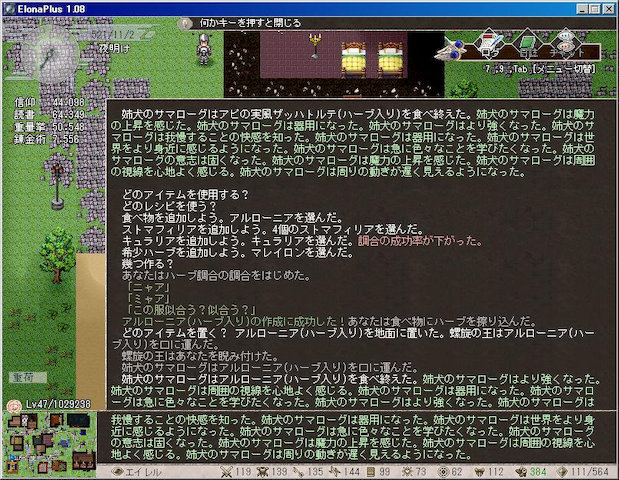Click the どのレシピを使う？ log line

point(169,206)
